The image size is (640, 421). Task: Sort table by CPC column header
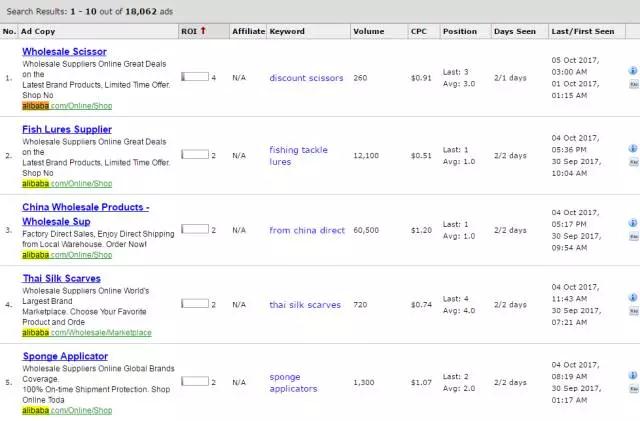point(417,32)
